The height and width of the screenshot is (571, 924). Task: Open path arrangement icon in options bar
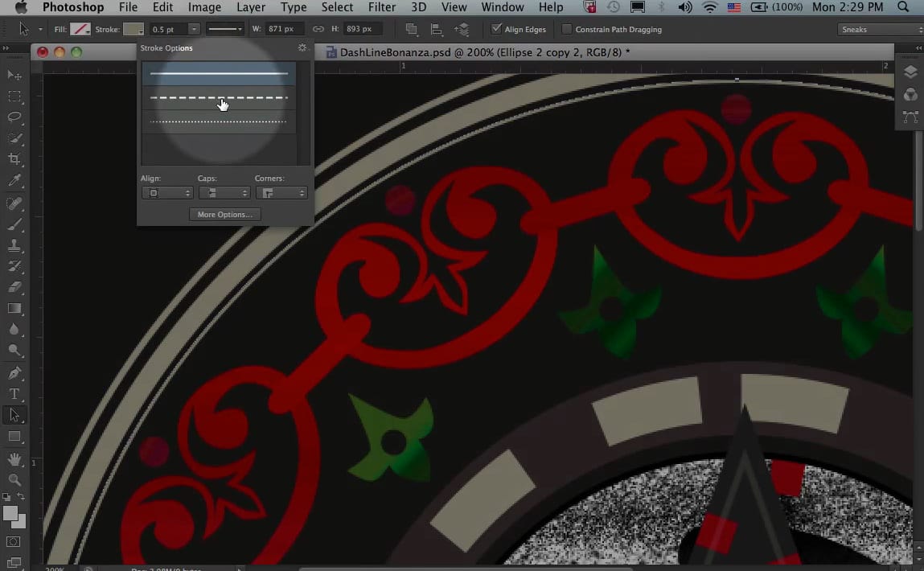pyautogui.click(x=462, y=29)
